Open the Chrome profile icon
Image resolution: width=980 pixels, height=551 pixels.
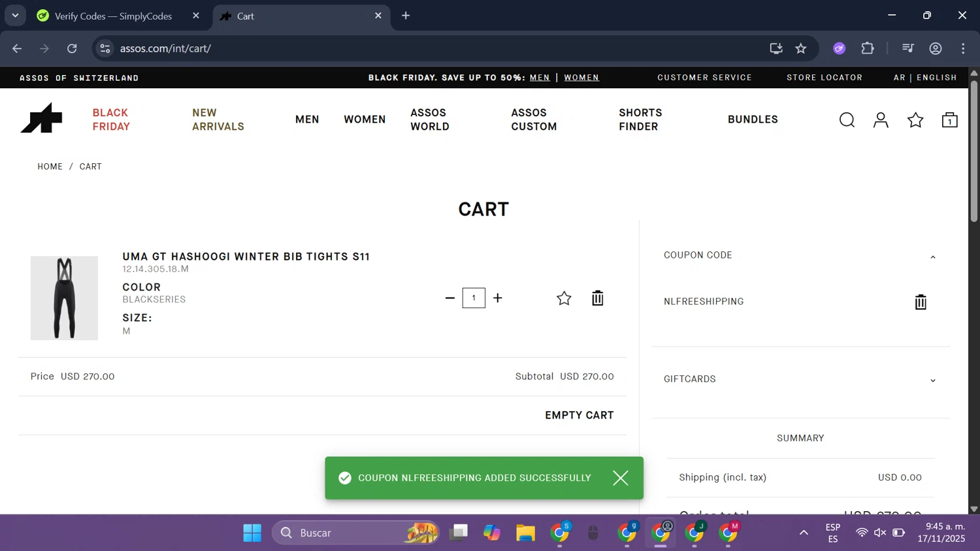point(936,48)
